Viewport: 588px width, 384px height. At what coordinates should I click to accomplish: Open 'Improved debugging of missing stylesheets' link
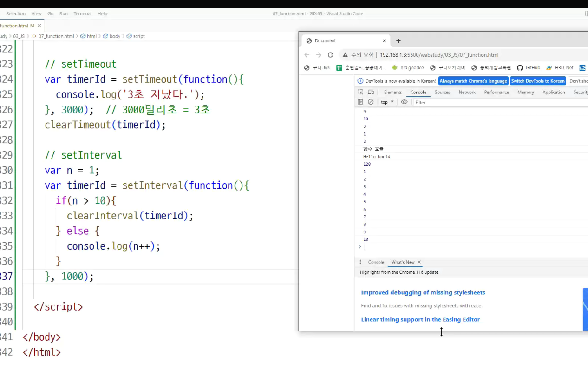tap(423, 292)
